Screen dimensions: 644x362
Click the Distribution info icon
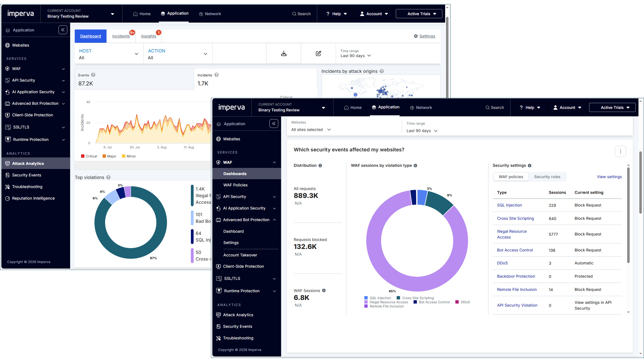[x=320, y=165]
